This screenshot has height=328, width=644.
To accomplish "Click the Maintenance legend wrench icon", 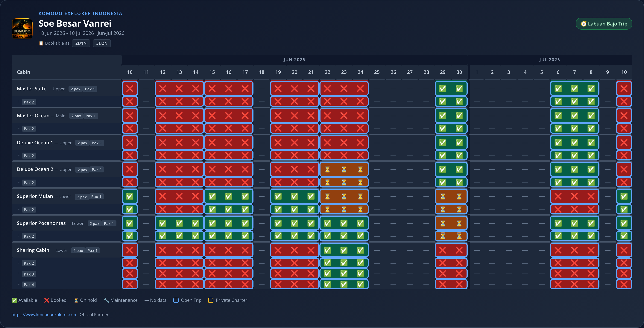I will [x=106, y=300].
